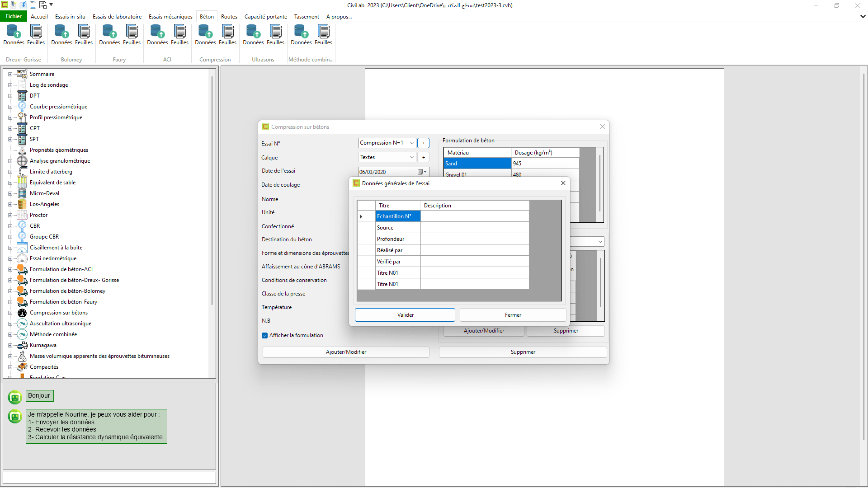Switch to the Essais de laboratoire tab
Viewport: 868px width, 488px height.
[x=117, y=17]
